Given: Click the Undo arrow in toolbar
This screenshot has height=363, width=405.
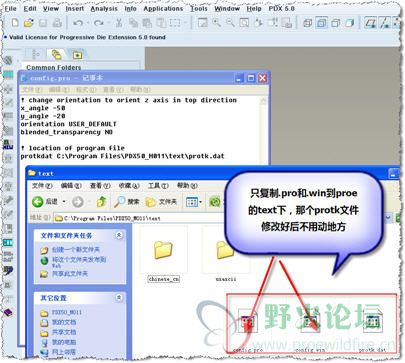Looking at the screenshot, I should 78,23.
